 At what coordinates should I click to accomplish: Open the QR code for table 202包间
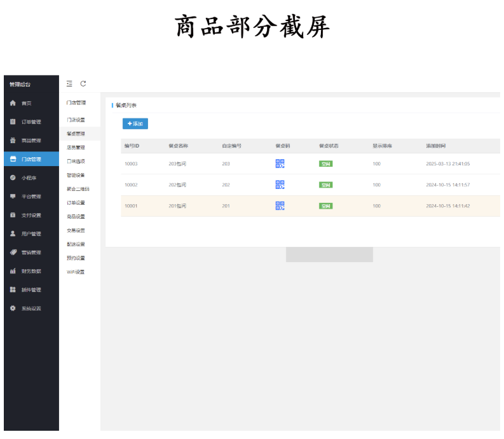(x=280, y=185)
